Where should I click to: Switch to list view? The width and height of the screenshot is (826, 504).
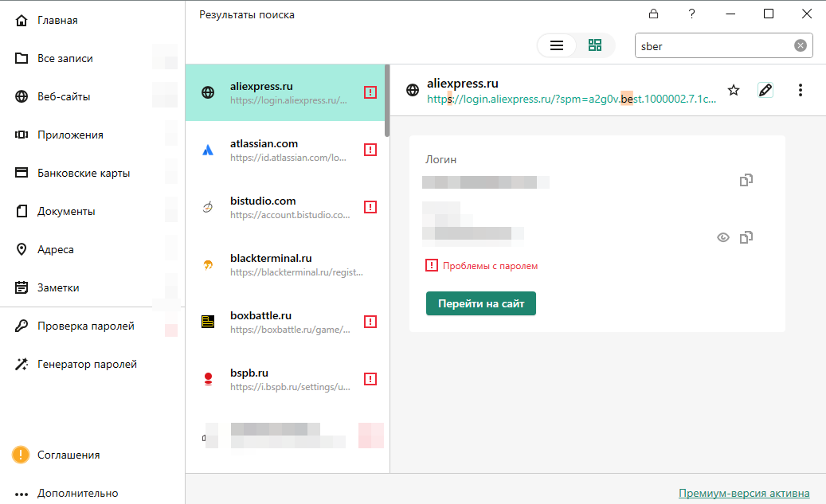tap(557, 45)
